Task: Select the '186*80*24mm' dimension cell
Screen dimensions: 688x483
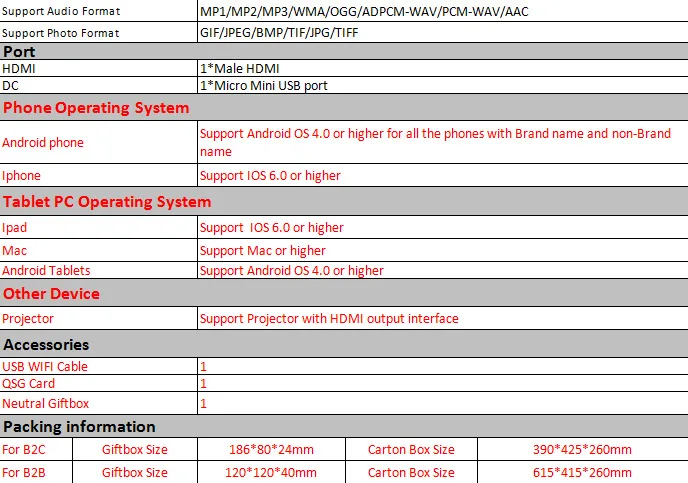Action: coord(271,450)
